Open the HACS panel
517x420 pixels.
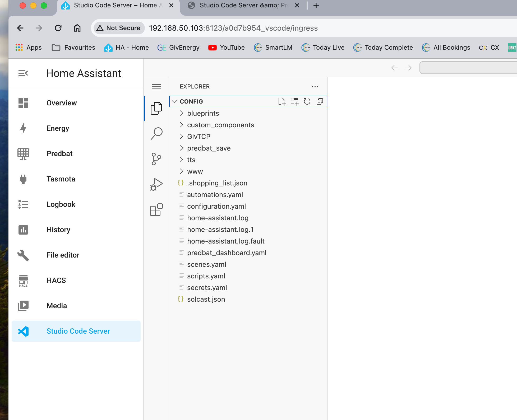click(76, 281)
